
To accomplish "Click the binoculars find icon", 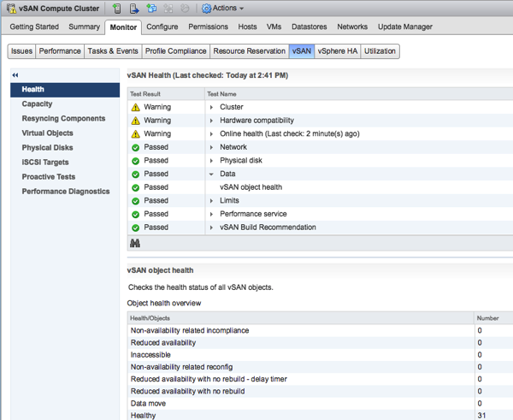I will coord(135,243).
